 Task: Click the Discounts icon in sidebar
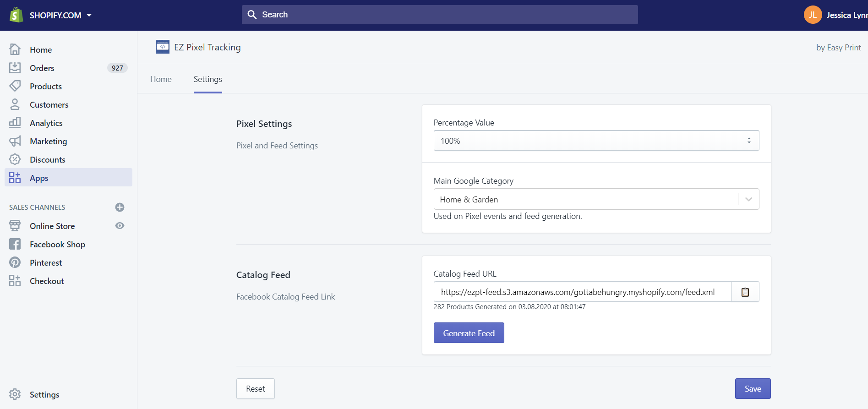pyautogui.click(x=15, y=159)
